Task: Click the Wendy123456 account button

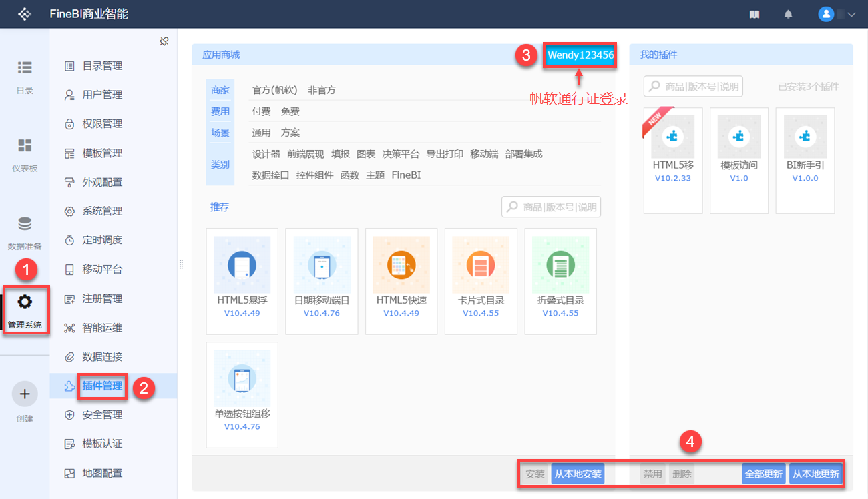Action: pos(580,55)
